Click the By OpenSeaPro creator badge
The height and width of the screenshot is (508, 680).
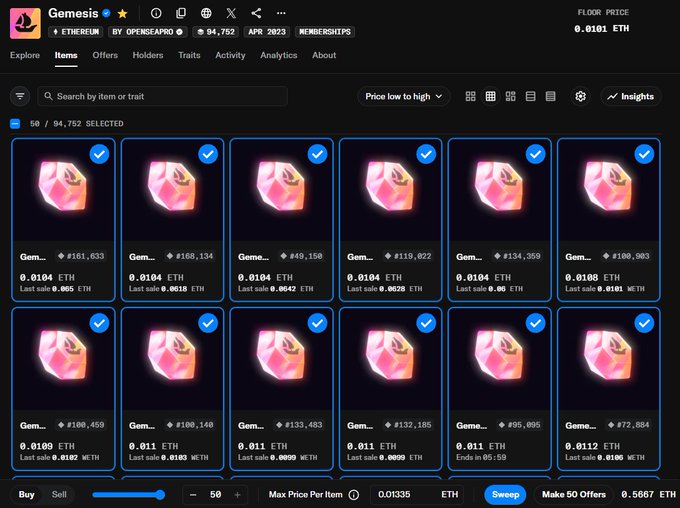click(x=147, y=32)
